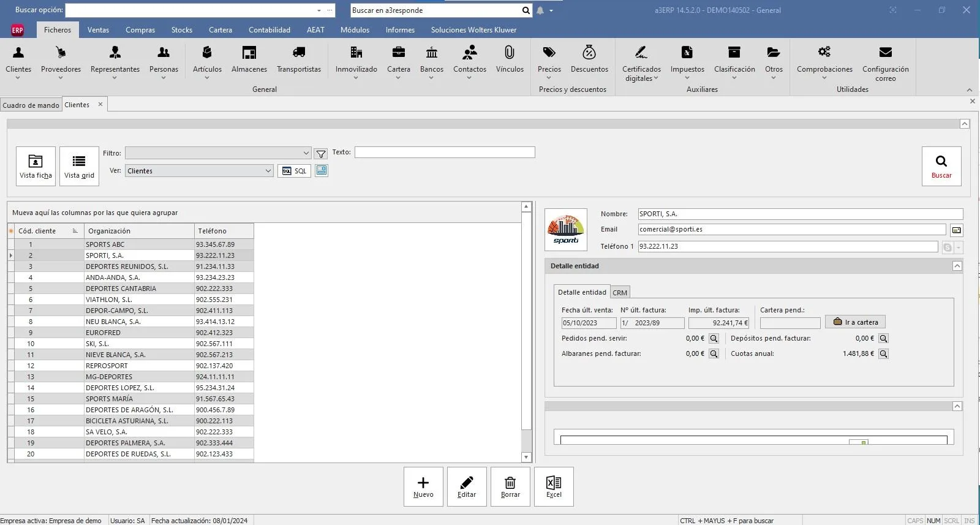
Task: Collapse the lower chart panel
Action: pyautogui.click(x=957, y=406)
